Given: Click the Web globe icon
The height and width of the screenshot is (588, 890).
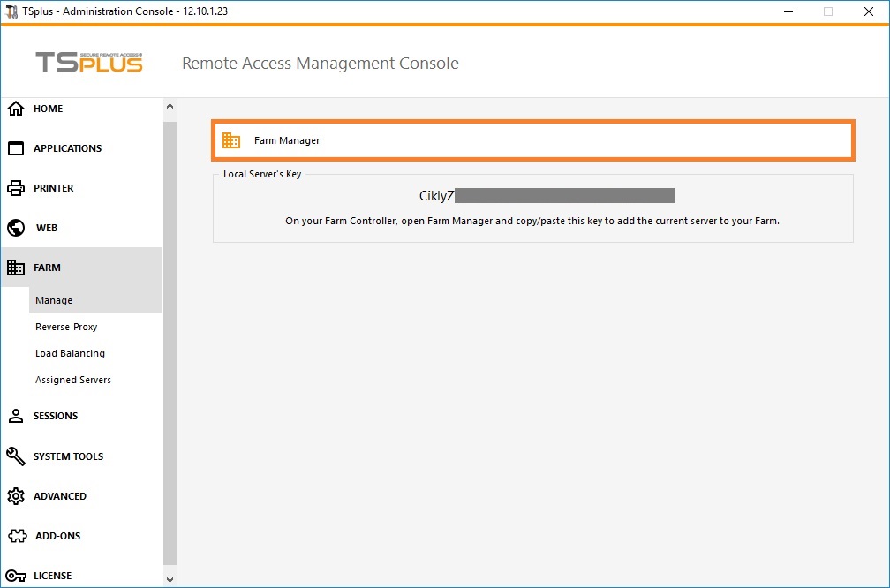Looking at the screenshot, I should [x=16, y=228].
